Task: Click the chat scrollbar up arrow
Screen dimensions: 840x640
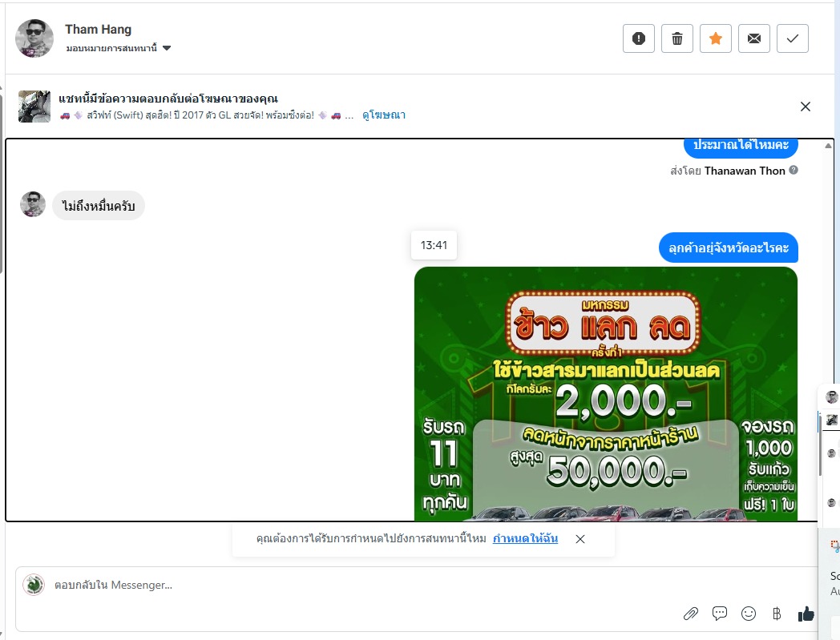Action: [828, 145]
